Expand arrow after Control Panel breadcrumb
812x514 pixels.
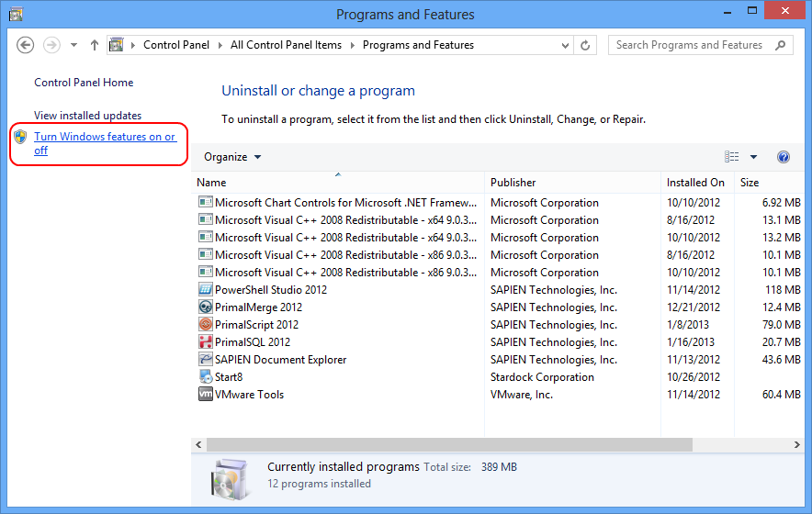tap(220, 46)
